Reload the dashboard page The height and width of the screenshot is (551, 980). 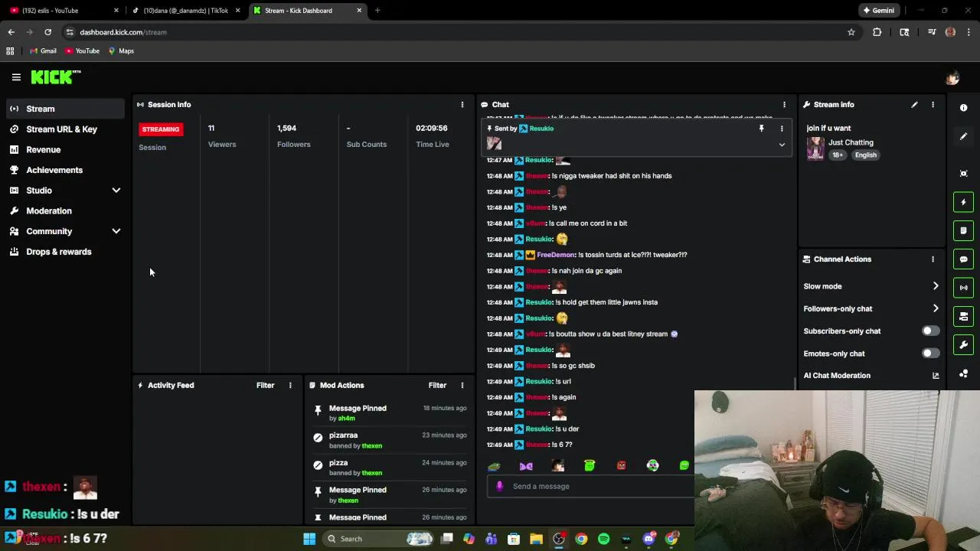pos(47,32)
